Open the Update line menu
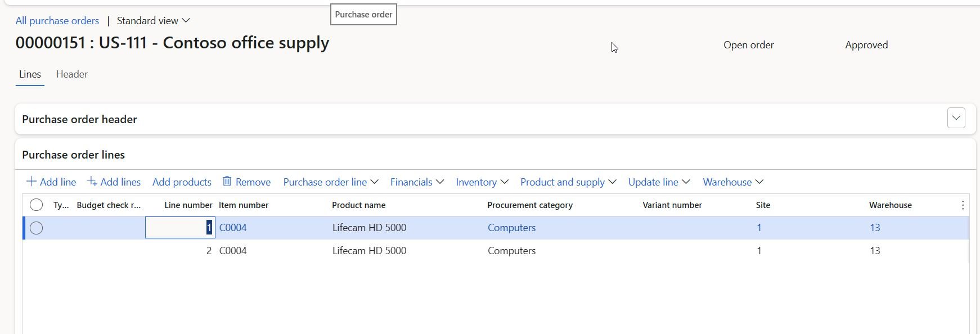The height and width of the screenshot is (334, 980). (659, 182)
